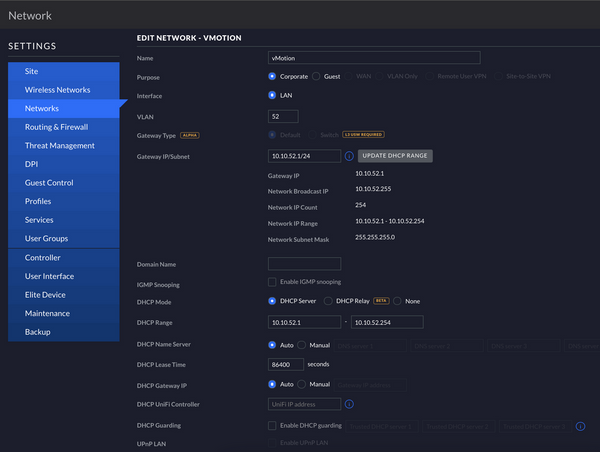Choose DHCP Relay mode

tap(328, 301)
